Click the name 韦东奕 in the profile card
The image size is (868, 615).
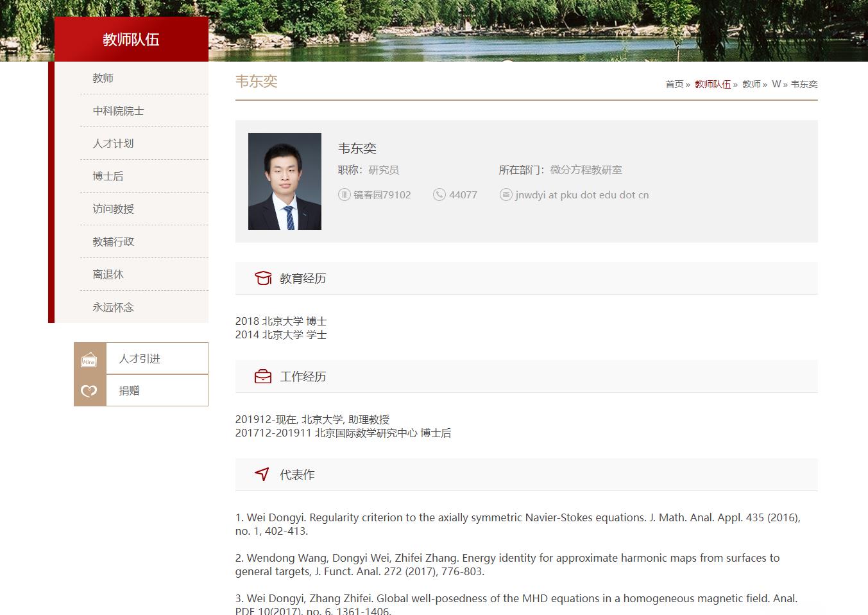click(357, 148)
